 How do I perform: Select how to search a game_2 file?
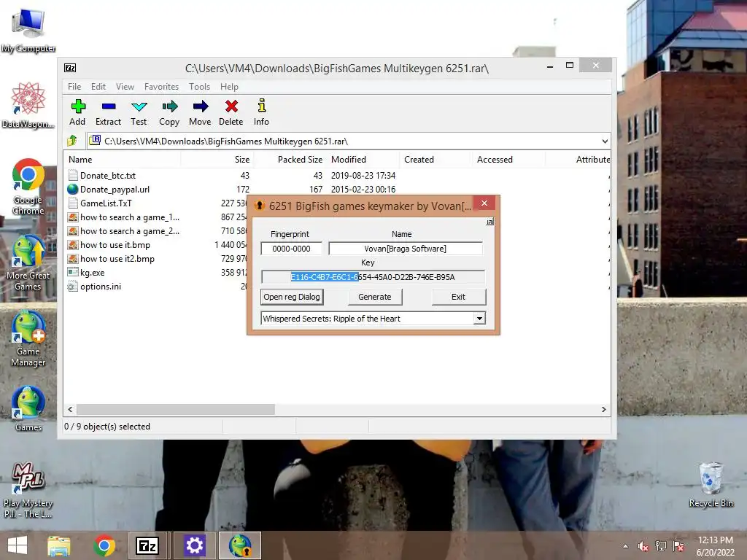[x=130, y=231]
